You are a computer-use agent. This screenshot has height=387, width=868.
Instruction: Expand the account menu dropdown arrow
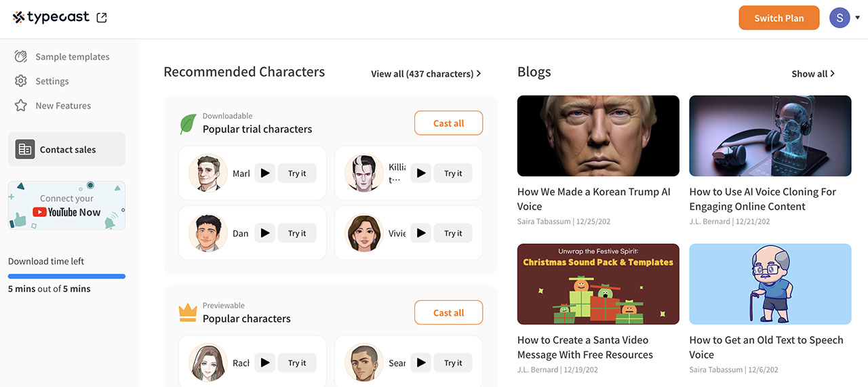point(857,18)
